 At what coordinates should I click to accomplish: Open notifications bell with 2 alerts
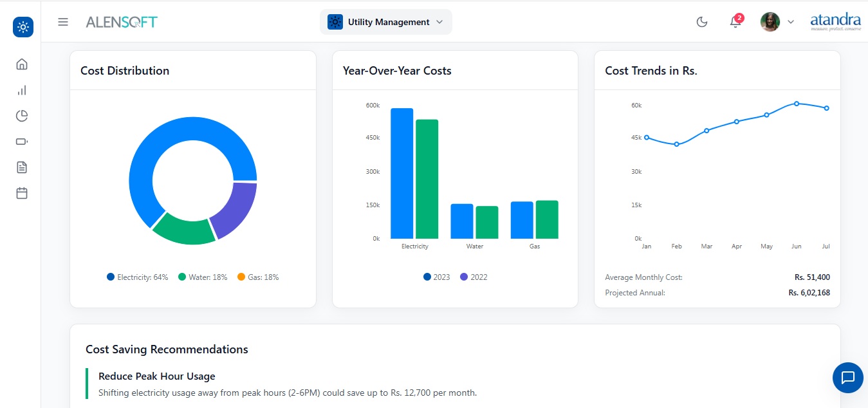click(735, 22)
